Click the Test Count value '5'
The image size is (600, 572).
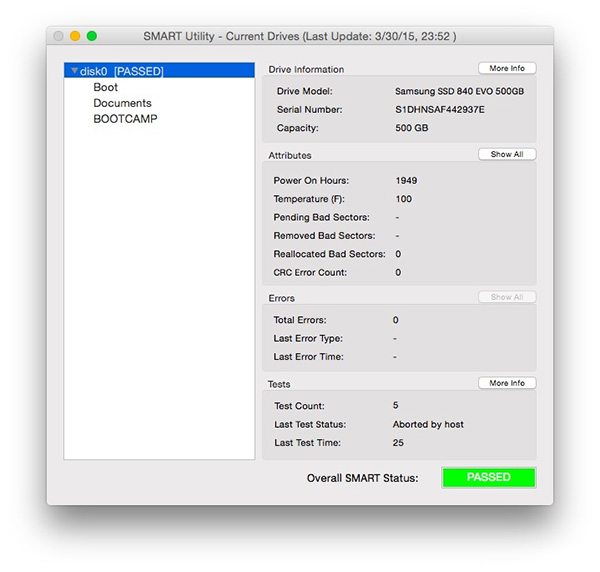pyautogui.click(x=396, y=405)
